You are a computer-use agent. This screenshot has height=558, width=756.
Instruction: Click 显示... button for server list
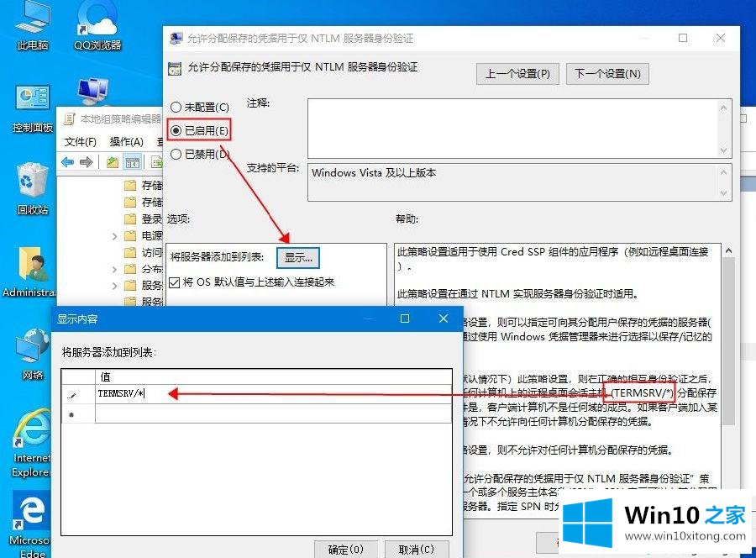click(298, 257)
